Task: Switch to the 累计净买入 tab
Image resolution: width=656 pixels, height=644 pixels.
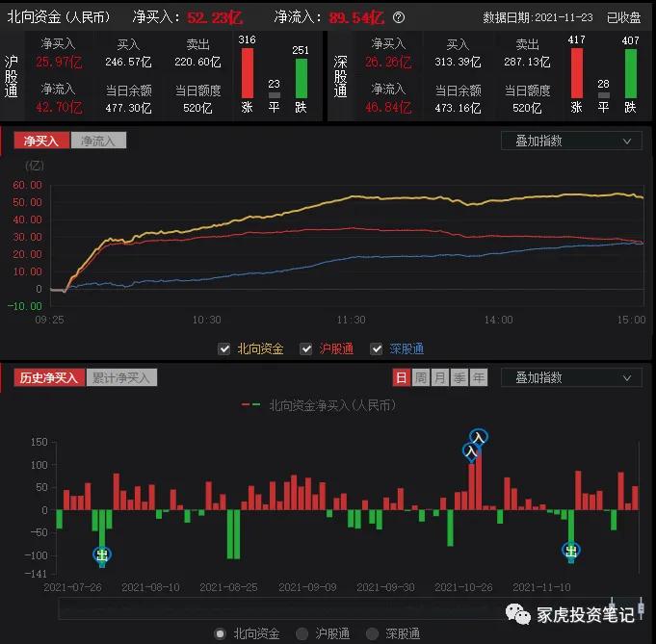Action: pos(121,377)
